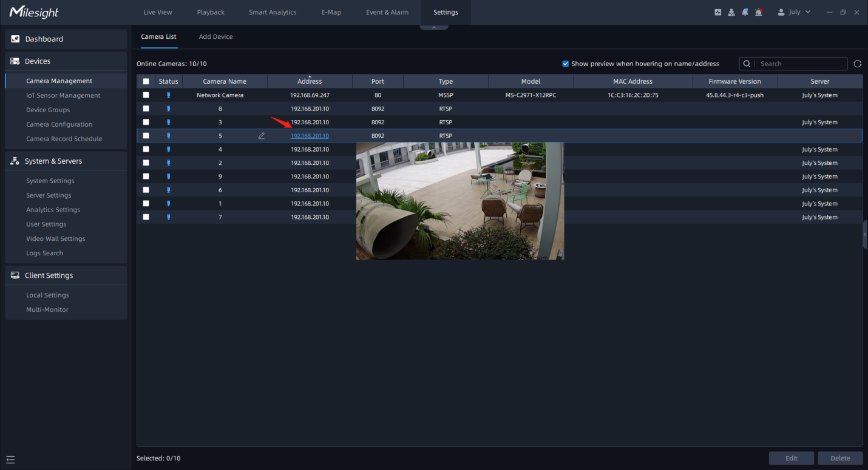Viewport: 868px width, 470px height.
Task: Open the system performance monitor icon
Action: pyautogui.click(x=718, y=12)
